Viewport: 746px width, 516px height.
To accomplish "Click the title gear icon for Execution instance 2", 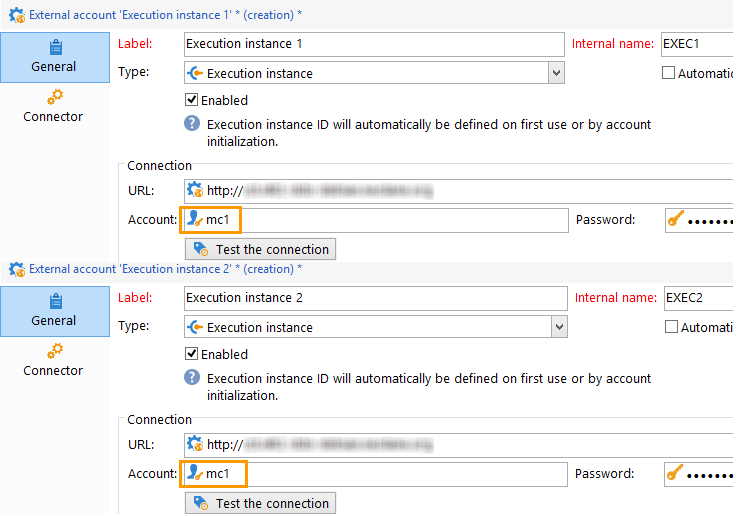I will point(16,269).
